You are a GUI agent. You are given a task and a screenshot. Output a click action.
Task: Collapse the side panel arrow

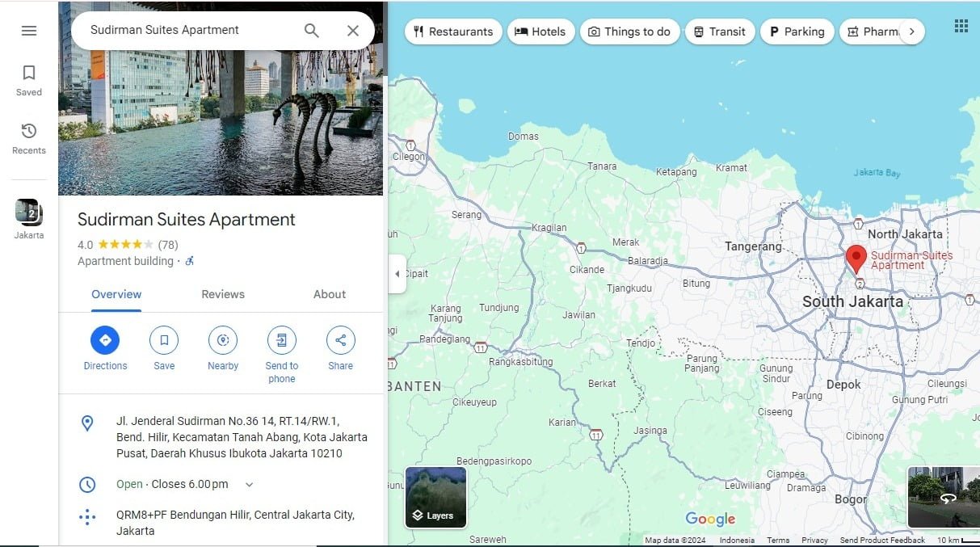[x=397, y=274]
